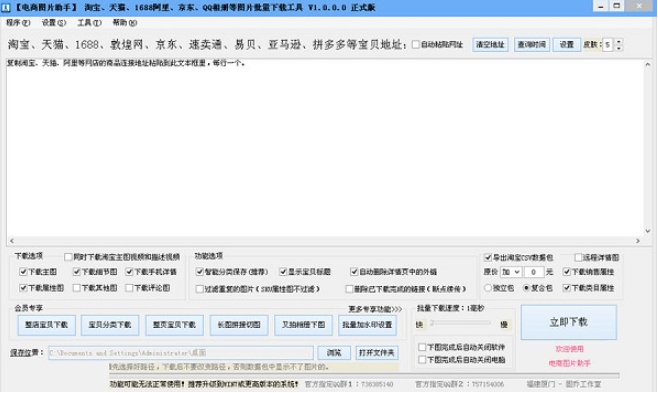
Task: Click the 清空地址 button
Action: tap(490, 44)
